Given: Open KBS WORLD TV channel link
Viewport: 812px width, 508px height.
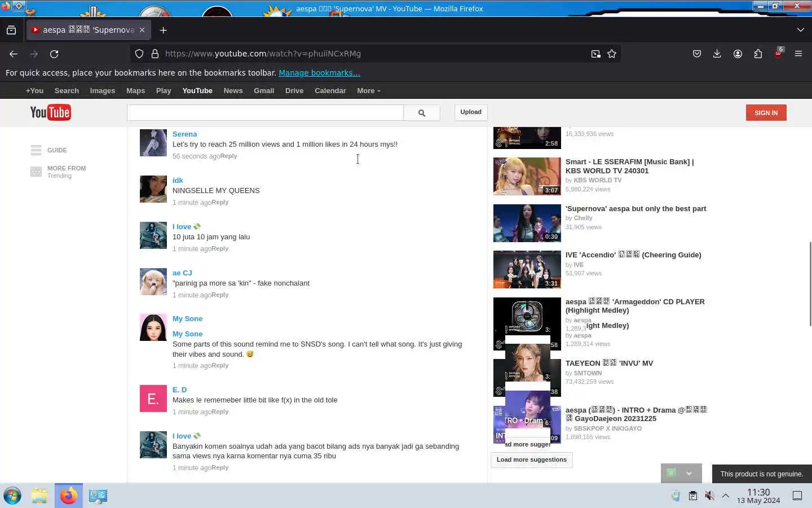Looking at the screenshot, I should click(x=597, y=180).
